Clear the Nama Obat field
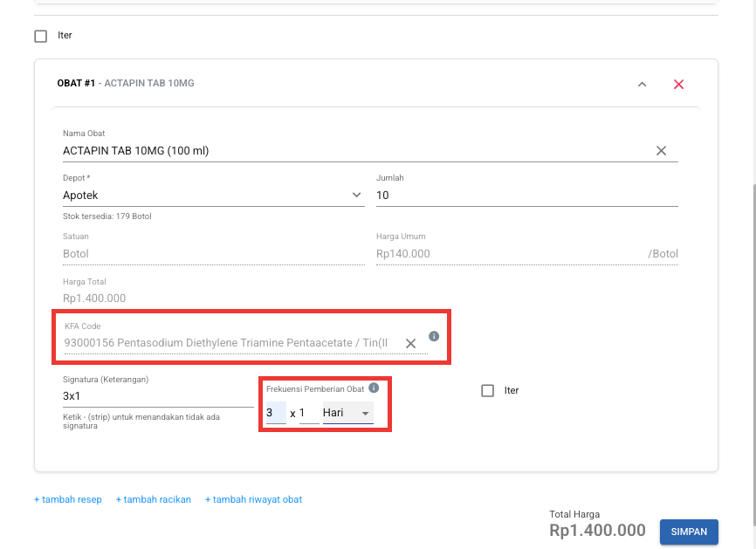This screenshot has height=549, width=756. click(x=661, y=151)
